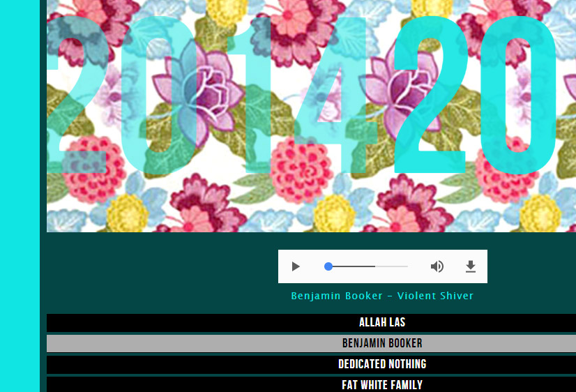Image resolution: width=576 pixels, height=392 pixels.
Task: Seek along the audio progress bar
Action: point(366,266)
